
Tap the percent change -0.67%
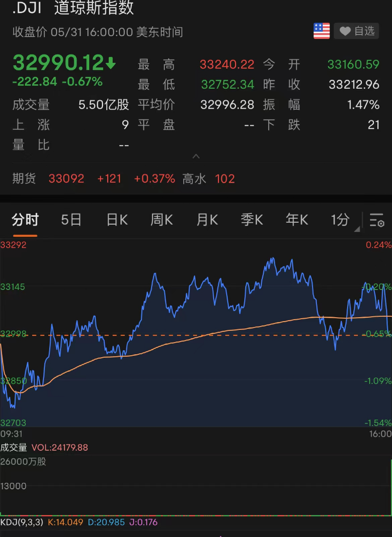[82, 82]
